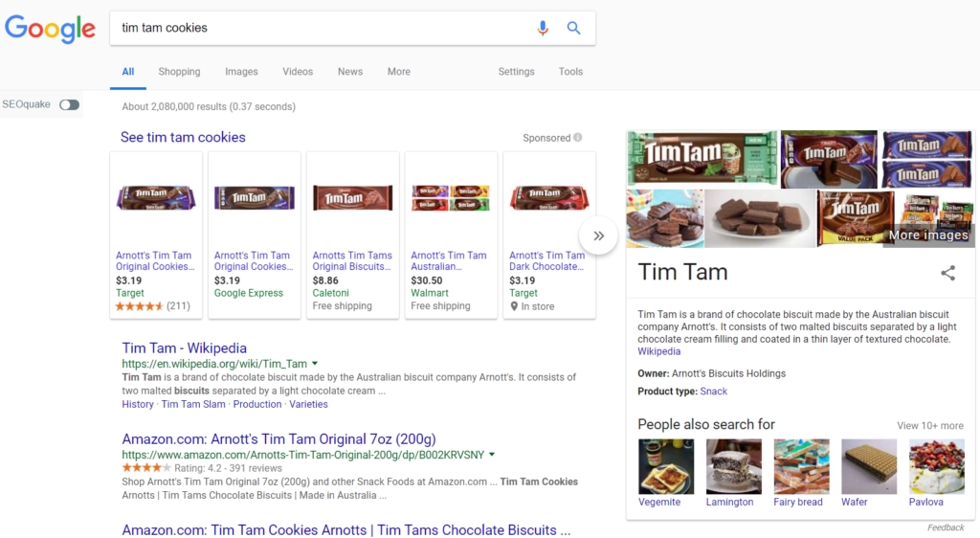Open Arnott's Tim Tam Dark Chocolate listing
Screen dimensions: 980x538
tap(546, 260)
